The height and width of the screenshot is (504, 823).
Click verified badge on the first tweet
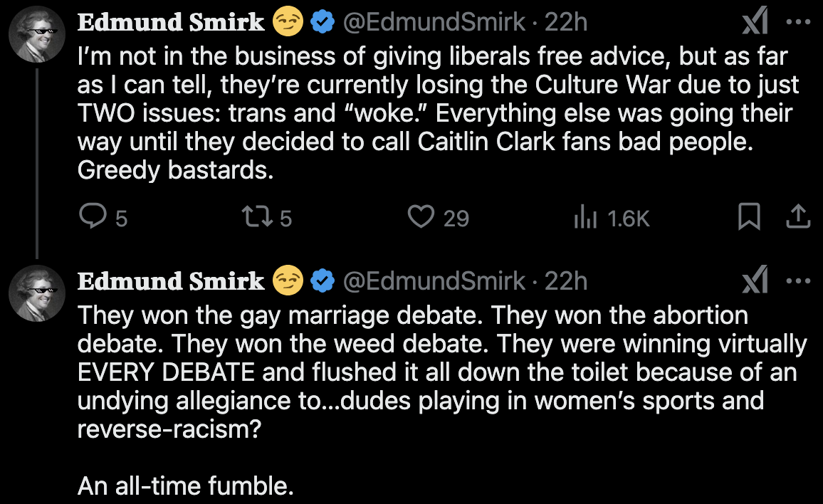pyautogui.click(x=324, y=23)
